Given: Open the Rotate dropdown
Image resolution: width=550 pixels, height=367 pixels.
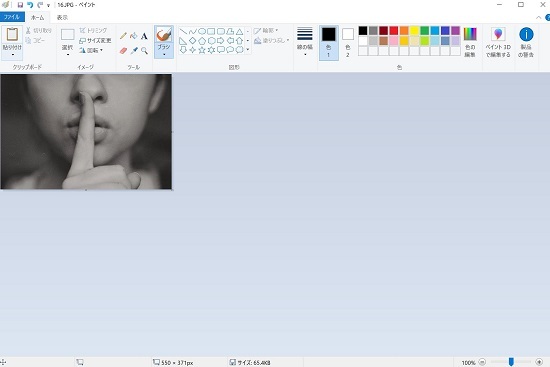Looking at the screenshot, I should [91, 50].
